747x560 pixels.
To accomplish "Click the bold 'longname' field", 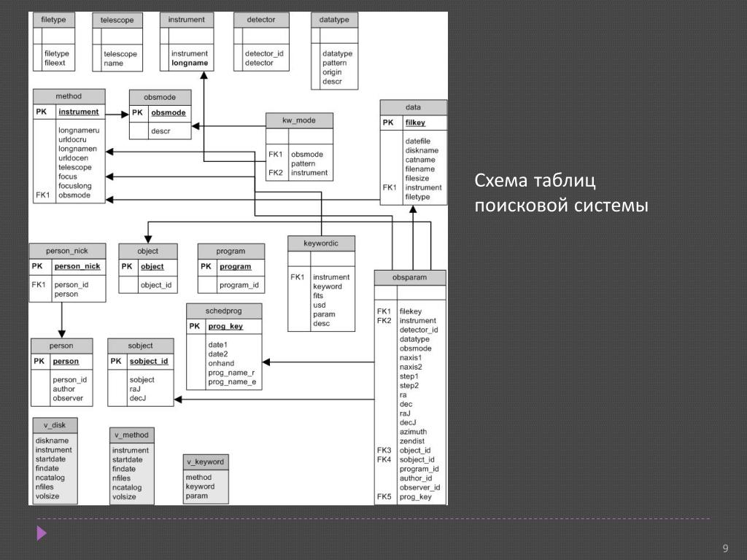I will (190, 63).
